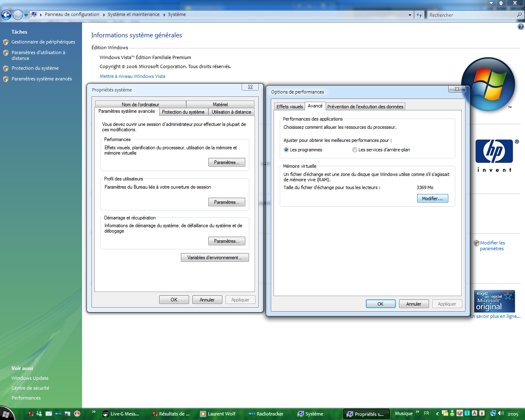Open the recent pages dropdown near Back
This screenshot has height=420, width=525.
[26, 15]
